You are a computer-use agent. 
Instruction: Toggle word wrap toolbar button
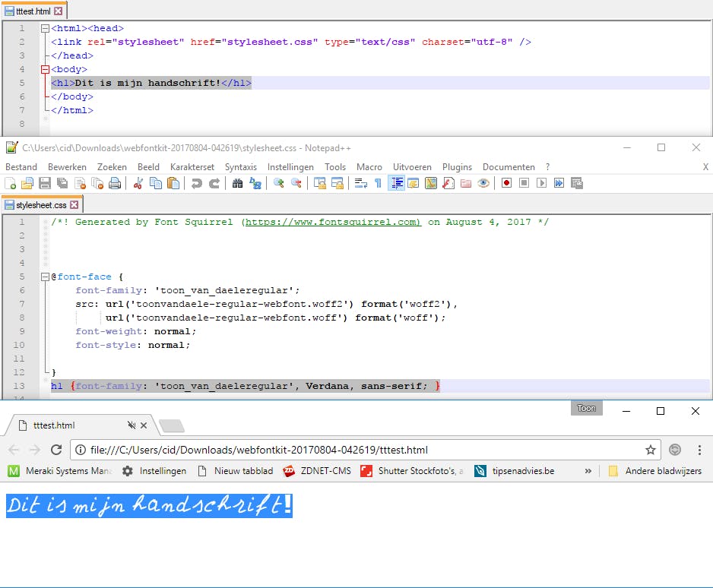point(361,183)
